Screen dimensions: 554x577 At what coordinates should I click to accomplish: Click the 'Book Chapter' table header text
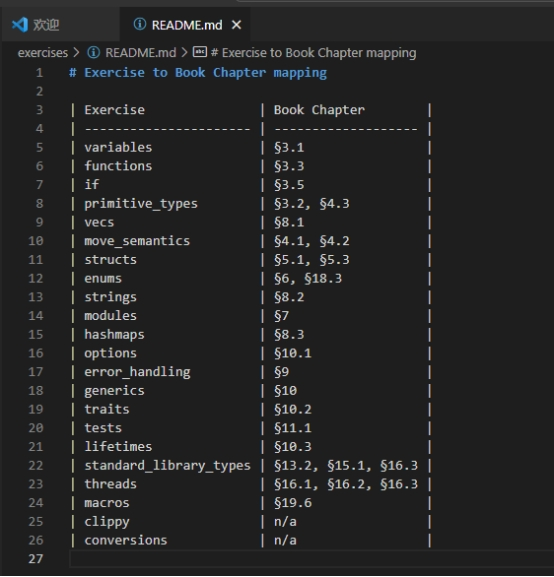point(319,110)
